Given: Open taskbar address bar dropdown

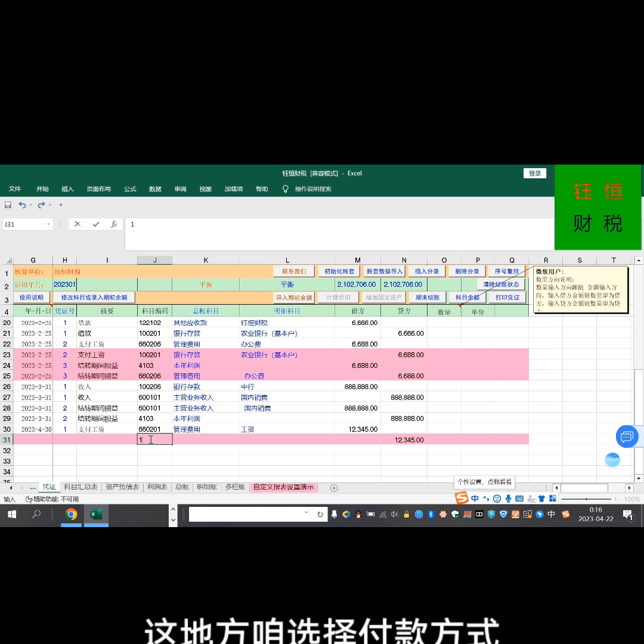Looking at the screenshot, I should (306, 512).
